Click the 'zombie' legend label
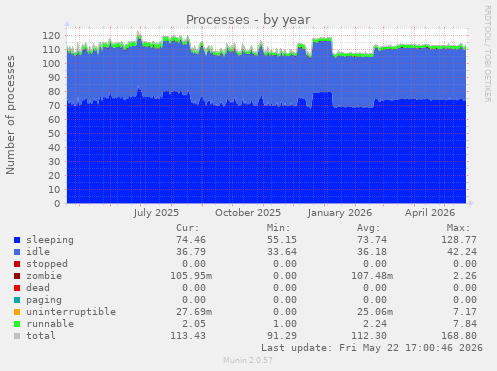497x371 pixels. [44, 276]
